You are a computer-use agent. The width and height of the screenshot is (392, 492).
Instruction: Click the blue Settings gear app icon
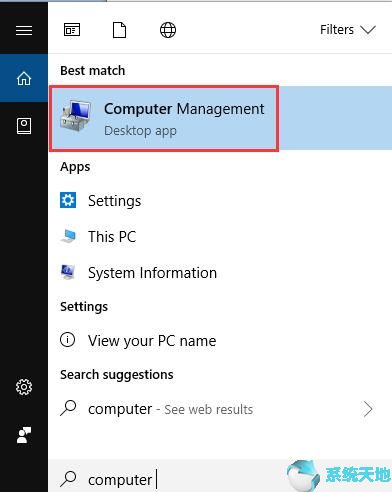pyautogui.click(x=68, y=200)
